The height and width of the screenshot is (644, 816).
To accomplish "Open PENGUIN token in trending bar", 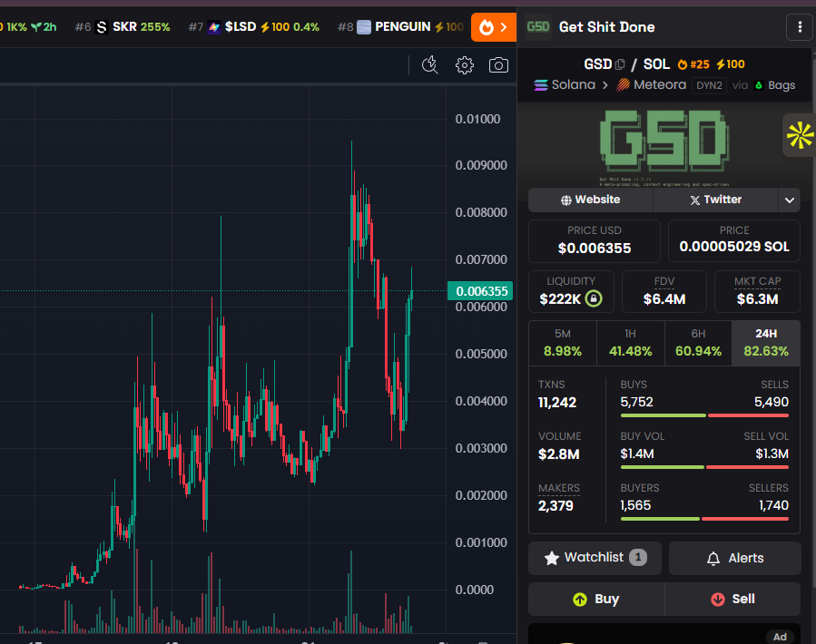I will click(x=400, y=27).
